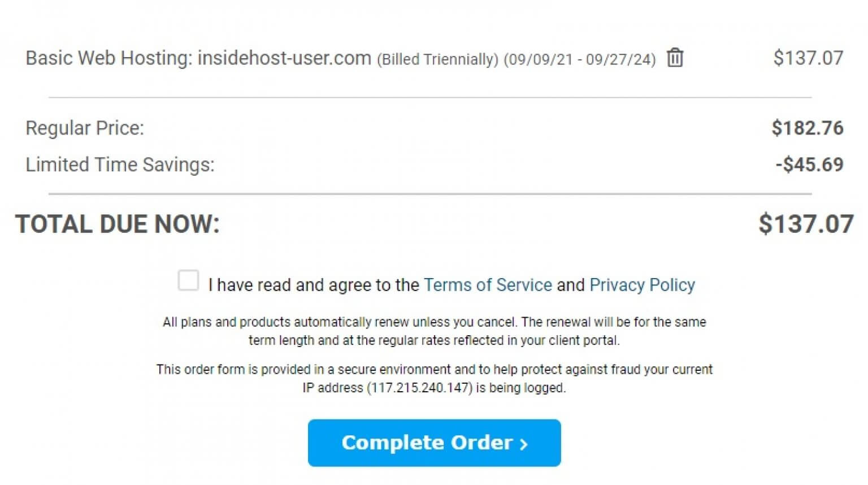Image resolution: width=868 pixels, height=485 pixels.
Task: Click the $182.76 regular price amount
Action: (x=808, y=128)
